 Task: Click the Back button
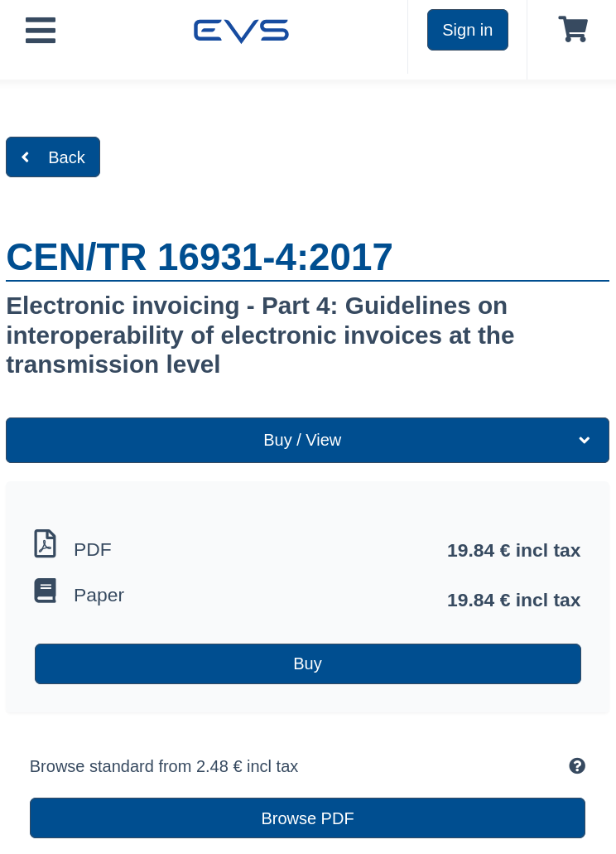[x=53, y=157]
